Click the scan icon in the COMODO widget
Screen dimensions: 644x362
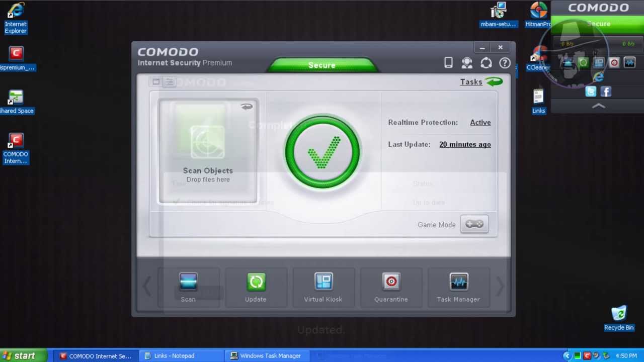(568, 63)
